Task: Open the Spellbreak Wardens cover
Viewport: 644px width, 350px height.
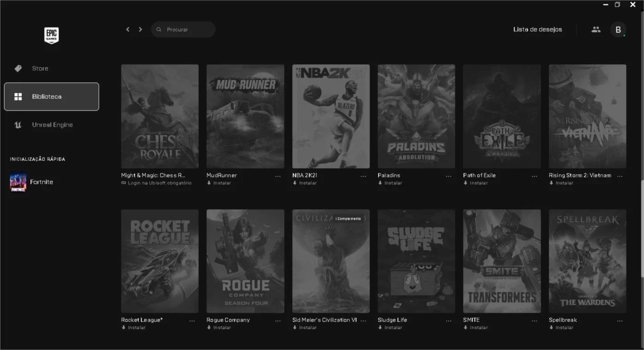Action: [x=587, y=261]
